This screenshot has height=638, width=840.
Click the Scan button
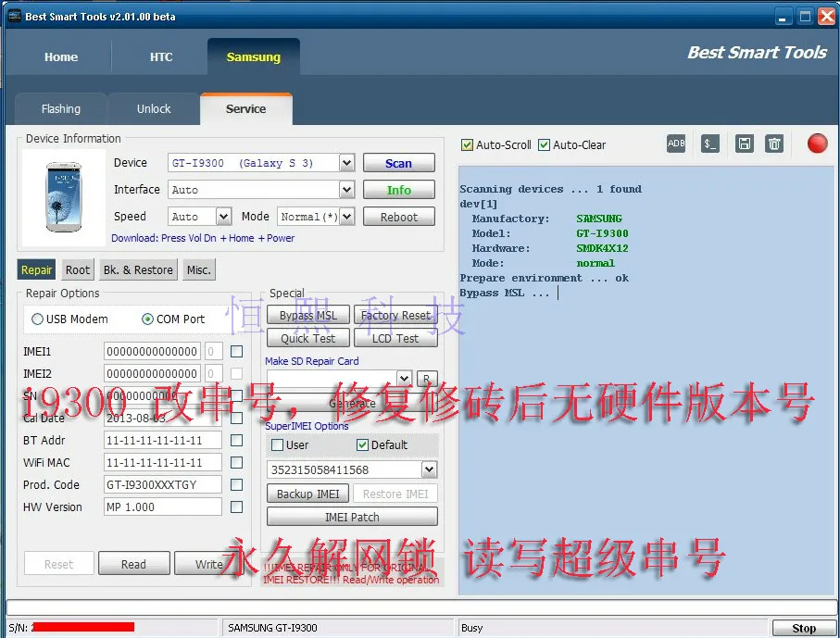point(398,163)
